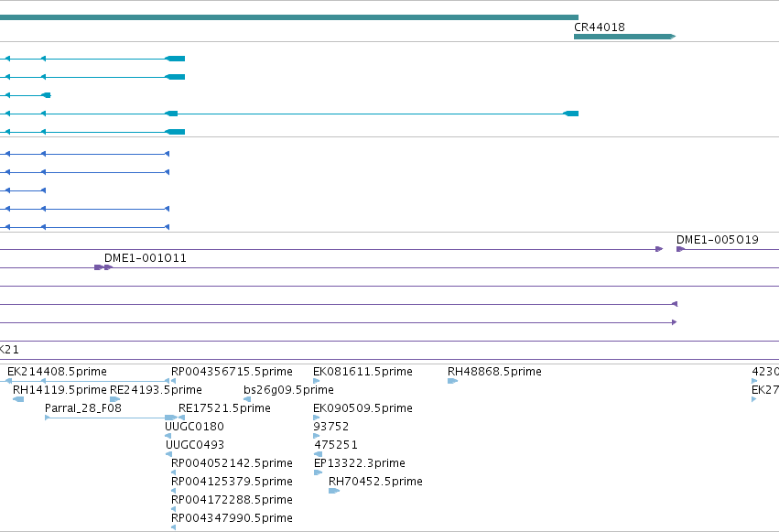This screenshot has width=779, height=532.
Task: Select the EK081611.5prime EST arrow
Action: (316, 381)
